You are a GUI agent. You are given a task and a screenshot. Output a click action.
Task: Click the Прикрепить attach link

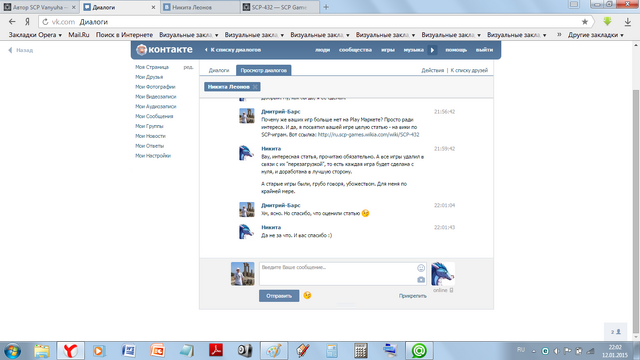tap(413, 296)
